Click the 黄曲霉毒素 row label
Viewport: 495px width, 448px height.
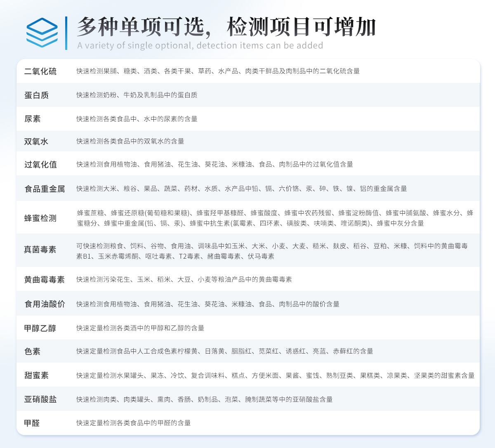[45, 280]
